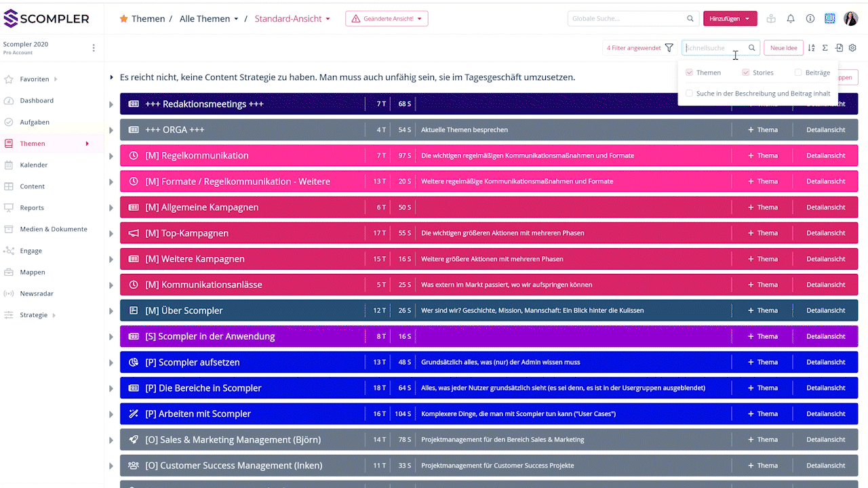This screenshot has height=488, width=868.
Task: Open user profile avatar
Action: click(x=850, y=19)
